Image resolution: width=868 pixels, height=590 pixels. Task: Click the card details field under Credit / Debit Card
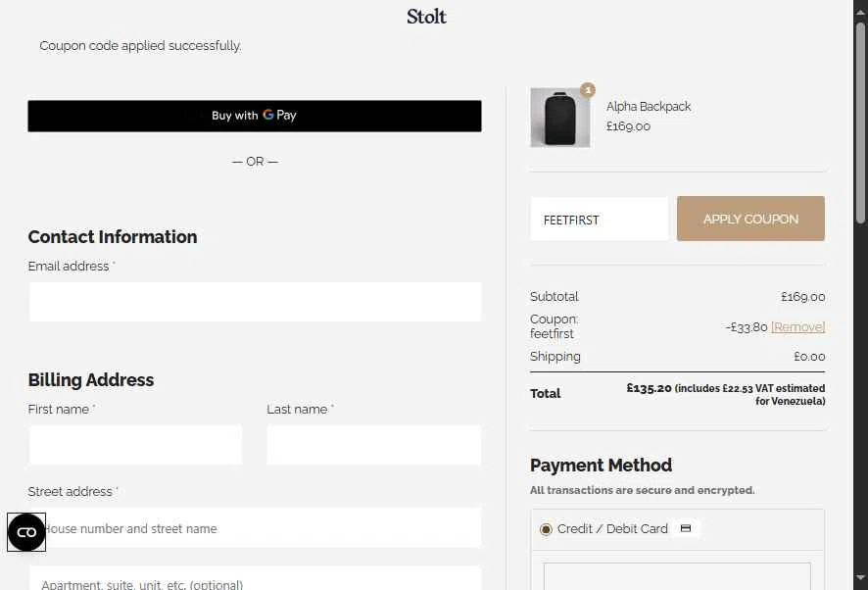677,576
